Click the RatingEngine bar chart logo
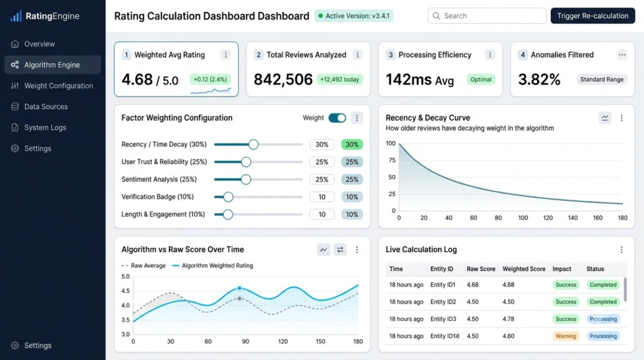 tap(15, 16)
